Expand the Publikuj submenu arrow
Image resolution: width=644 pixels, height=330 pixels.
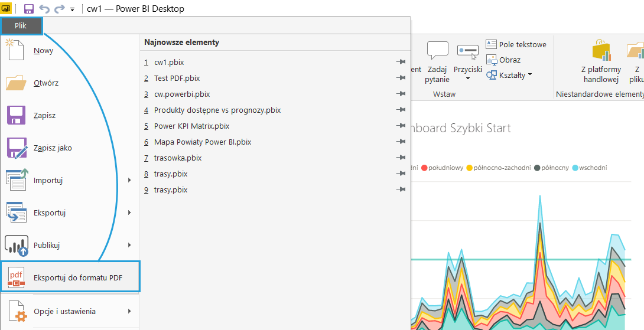pos(129,245)
